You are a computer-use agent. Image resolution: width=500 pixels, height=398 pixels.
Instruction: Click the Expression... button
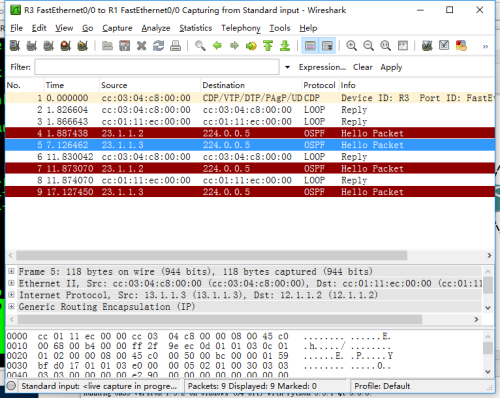click(x=322, y=67)
